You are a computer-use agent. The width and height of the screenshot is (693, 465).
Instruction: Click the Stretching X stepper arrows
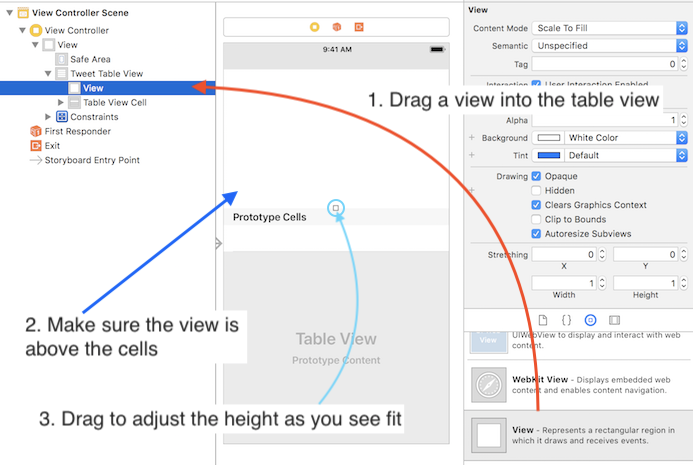click(x=602, y=255)
